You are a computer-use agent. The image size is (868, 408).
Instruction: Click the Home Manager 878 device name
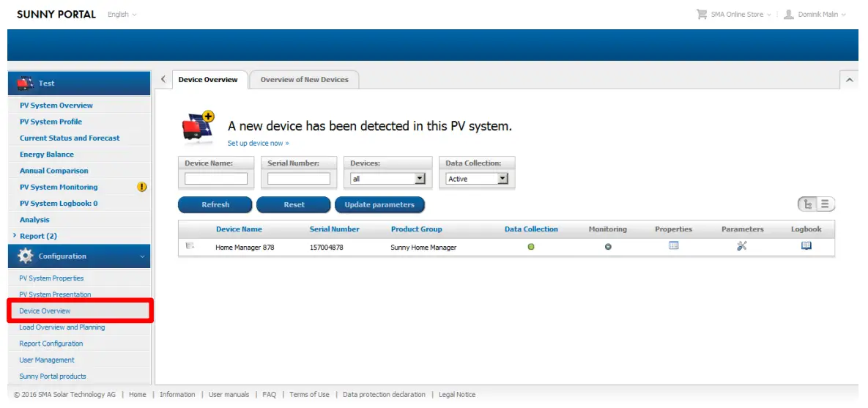coord(245,248)
